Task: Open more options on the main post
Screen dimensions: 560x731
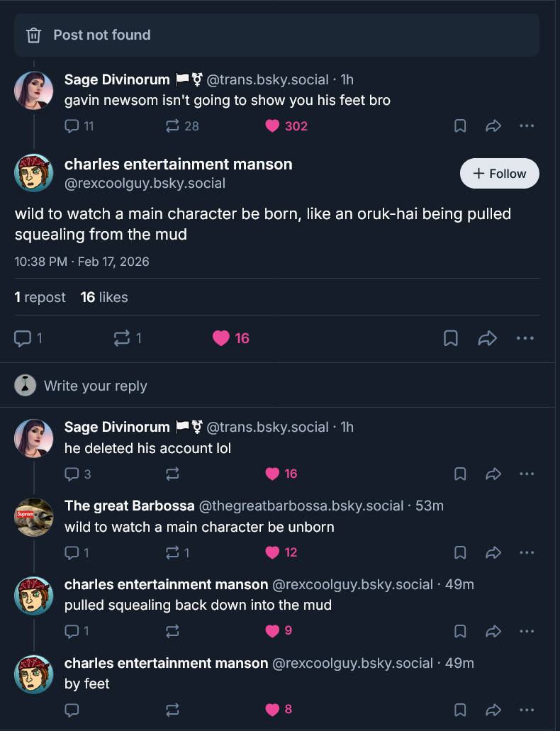Action: (525, 339)
